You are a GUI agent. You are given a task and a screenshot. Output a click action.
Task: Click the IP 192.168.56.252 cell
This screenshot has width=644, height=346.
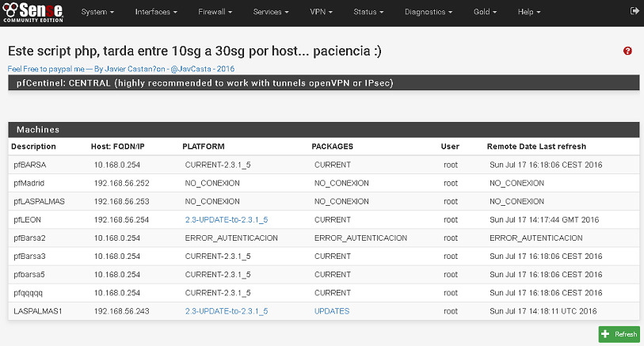(121, 183)
